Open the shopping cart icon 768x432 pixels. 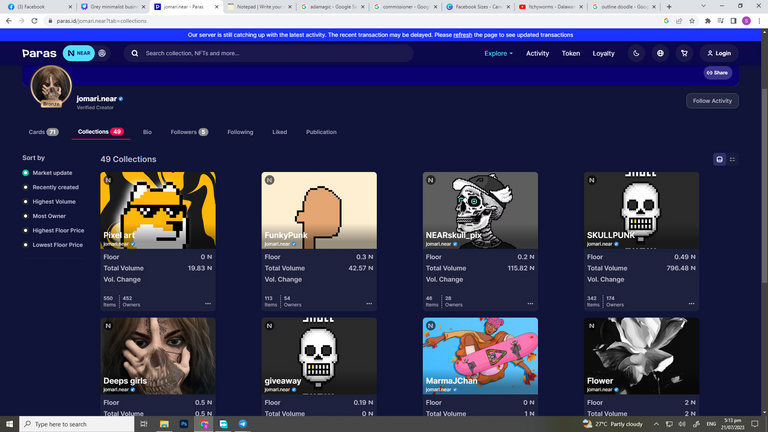pos(684,53)
